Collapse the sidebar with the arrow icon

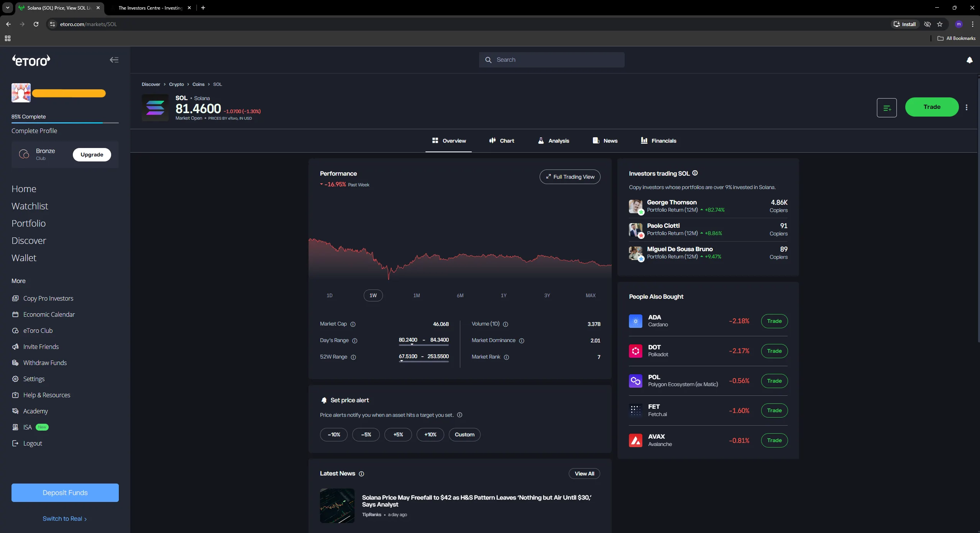pos(114,60)
